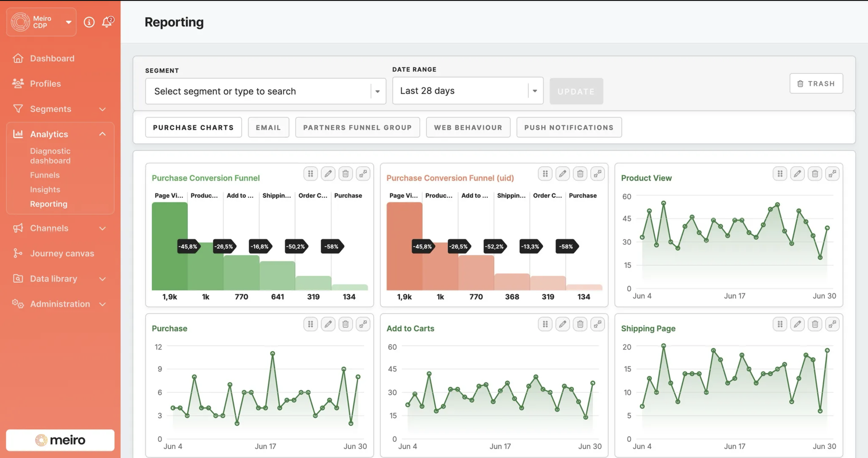Open the segment selection dropdown arrow
The width and height of the screenshot is (868, 458).
(x=377, y=91)
